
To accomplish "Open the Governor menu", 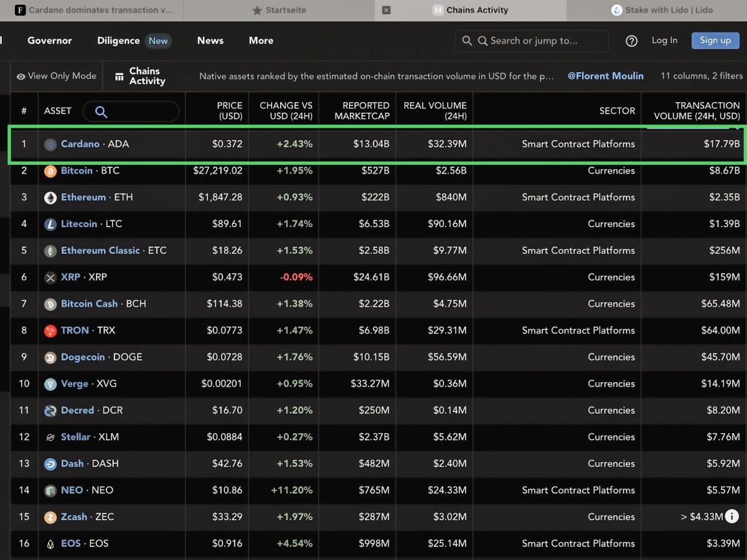I will coord(50,40).
